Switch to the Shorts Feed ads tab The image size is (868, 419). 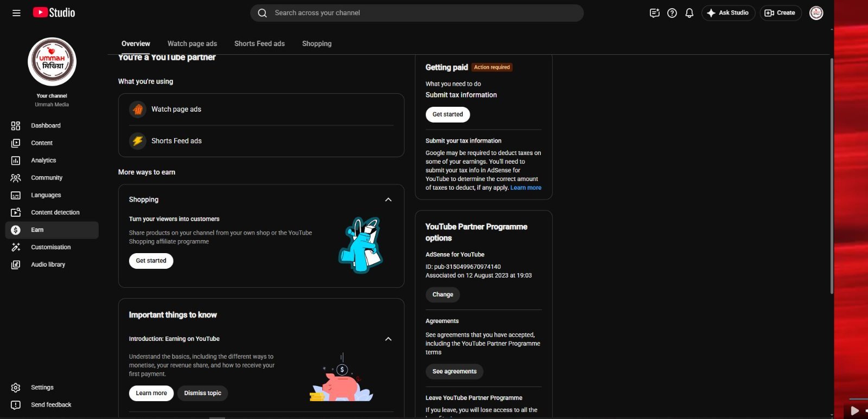click(259, 44)
